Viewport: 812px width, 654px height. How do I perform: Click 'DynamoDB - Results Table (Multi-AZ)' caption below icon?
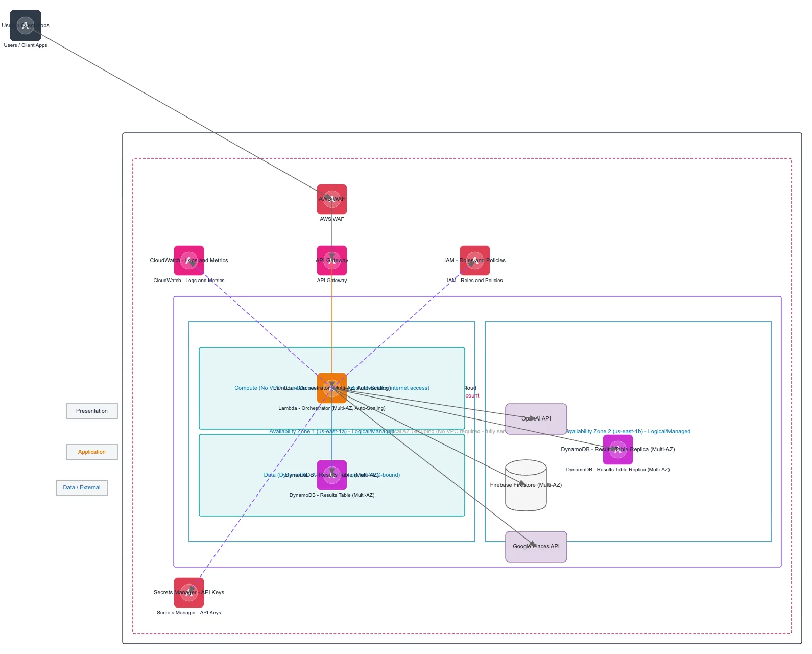pyautogui.click(x=332, y=495)
